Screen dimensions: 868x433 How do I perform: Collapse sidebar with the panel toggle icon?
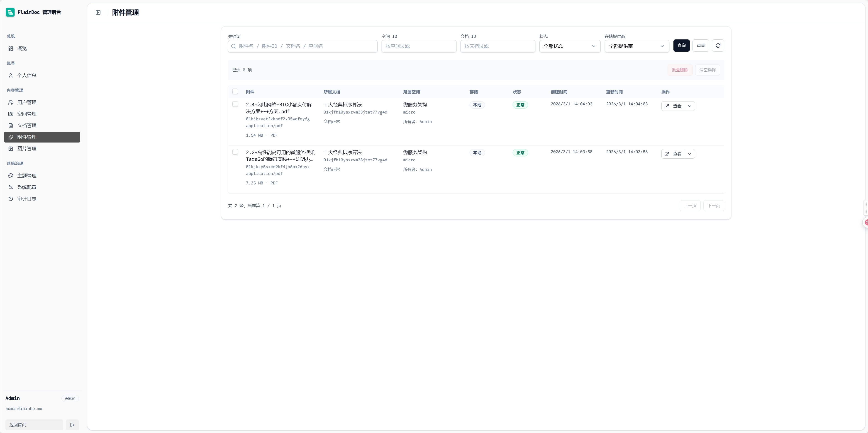pos(98,12)
